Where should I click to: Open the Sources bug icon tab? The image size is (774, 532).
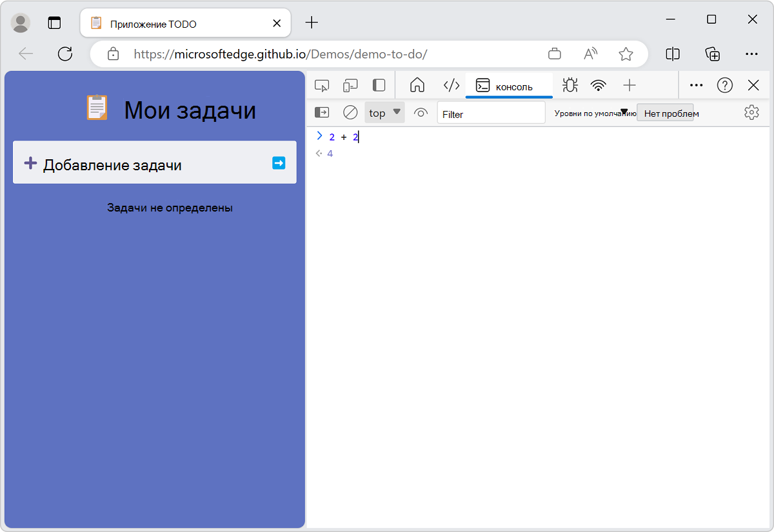570,85
